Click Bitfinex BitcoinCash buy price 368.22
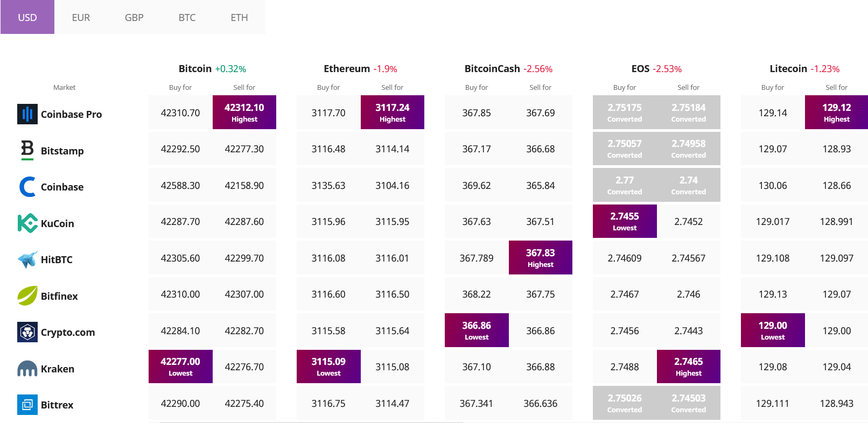The height and width of the screenshot is (423, 868). (x=477, y=294)
